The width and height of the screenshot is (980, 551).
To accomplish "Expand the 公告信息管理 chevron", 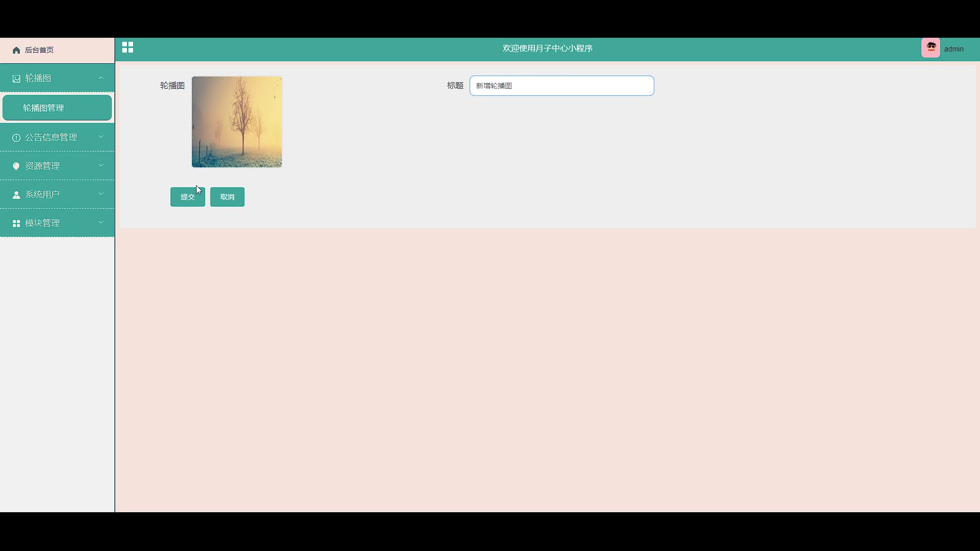I will coord(101,136).
